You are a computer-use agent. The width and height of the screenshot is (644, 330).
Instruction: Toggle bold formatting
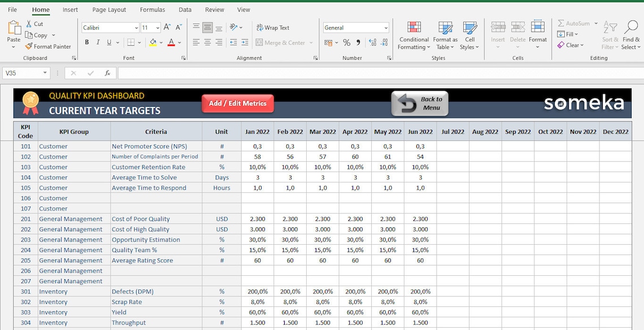tap(86, 42)
